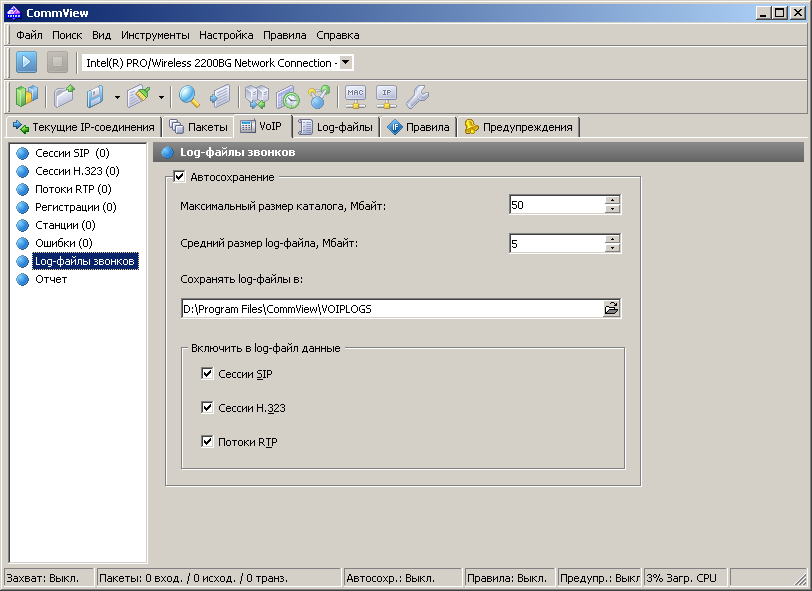Click the 3% Загр. CPU status entry
Image resolution: width=812 pixels, height=591 pixels.
point(685,578)
